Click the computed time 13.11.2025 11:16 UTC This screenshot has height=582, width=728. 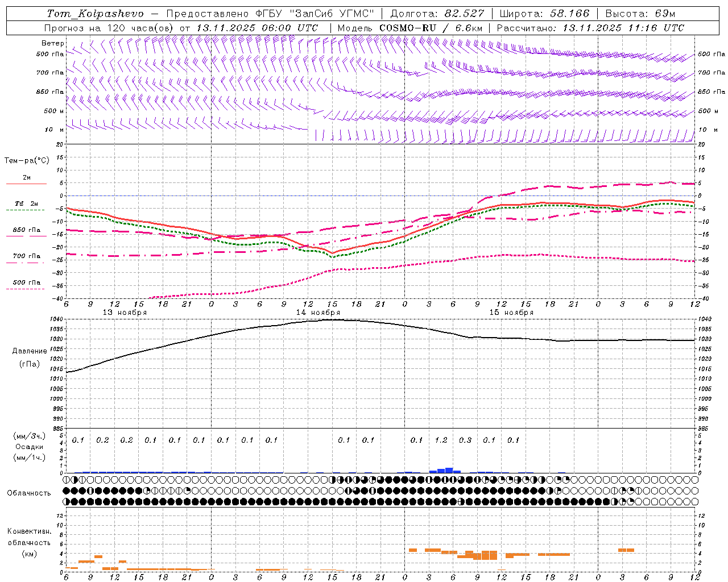pos(623,28)
